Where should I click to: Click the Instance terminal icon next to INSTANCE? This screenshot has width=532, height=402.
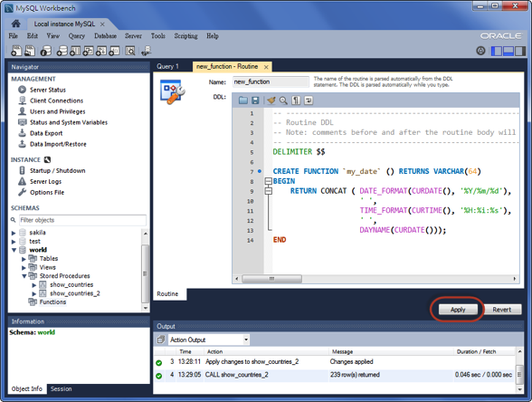click(x=47, y=159)
